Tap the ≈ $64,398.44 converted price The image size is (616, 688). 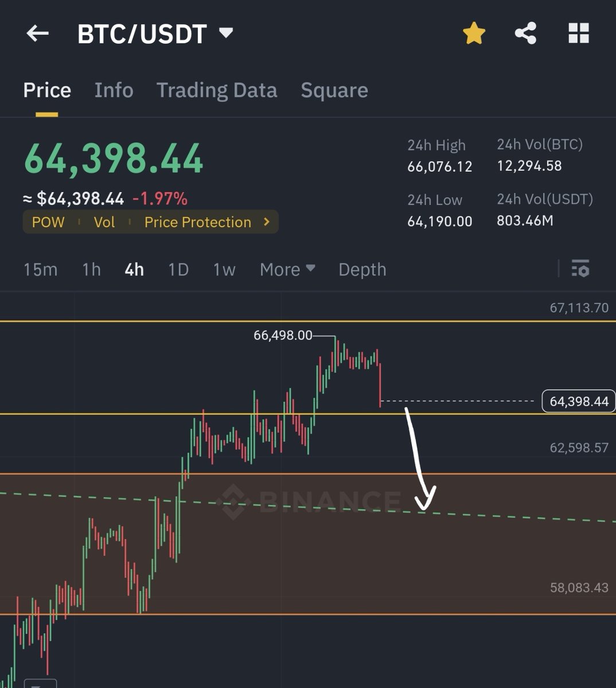click(73, 198)
